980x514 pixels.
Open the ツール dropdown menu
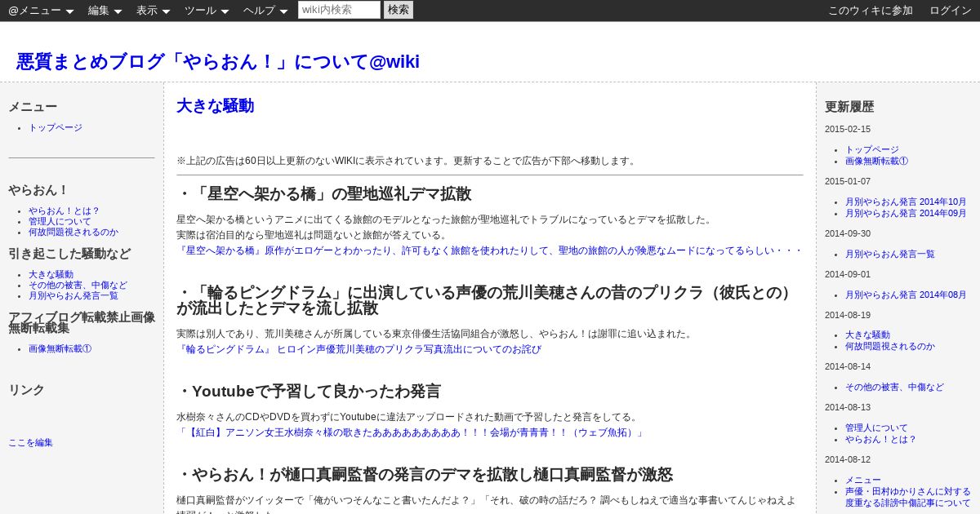point(207,11)
